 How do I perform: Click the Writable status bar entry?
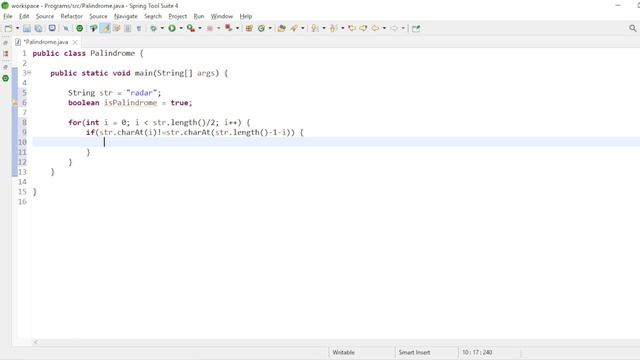click(x=343, y=352)
